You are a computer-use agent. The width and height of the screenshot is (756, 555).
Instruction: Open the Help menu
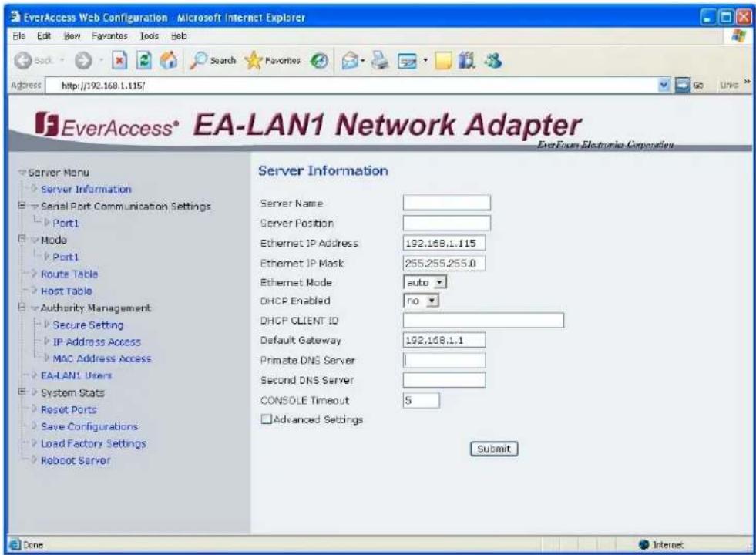(178, 35)
